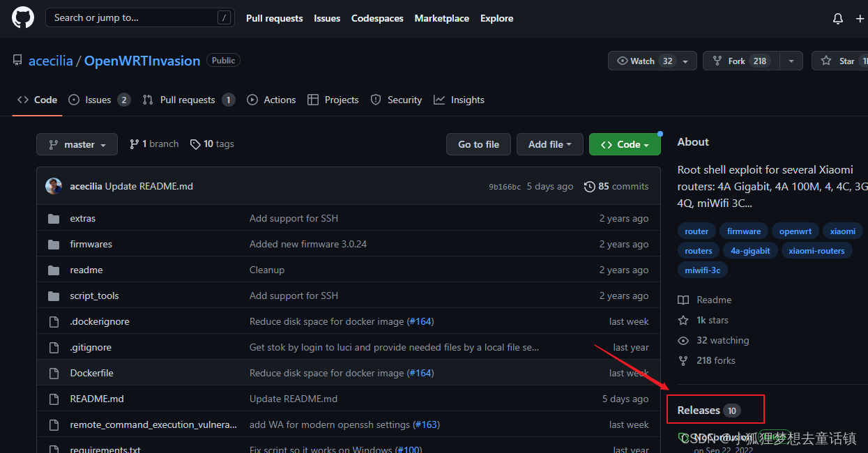Click the fork icon beside 218 forks
The width and height of the screenshot is (868, 453).
[683, 360]
